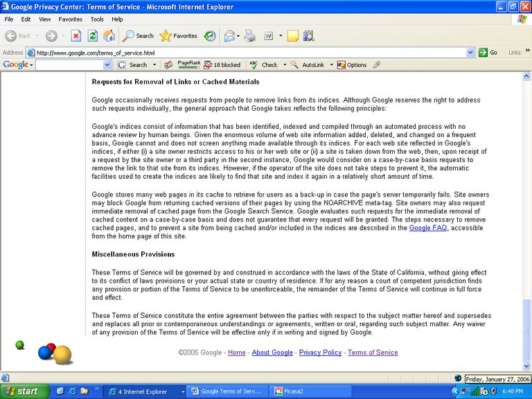Open Google Toolbar Options
Image resolution: width=532 pixels, height=399 pixels.
tap(352, 65)
